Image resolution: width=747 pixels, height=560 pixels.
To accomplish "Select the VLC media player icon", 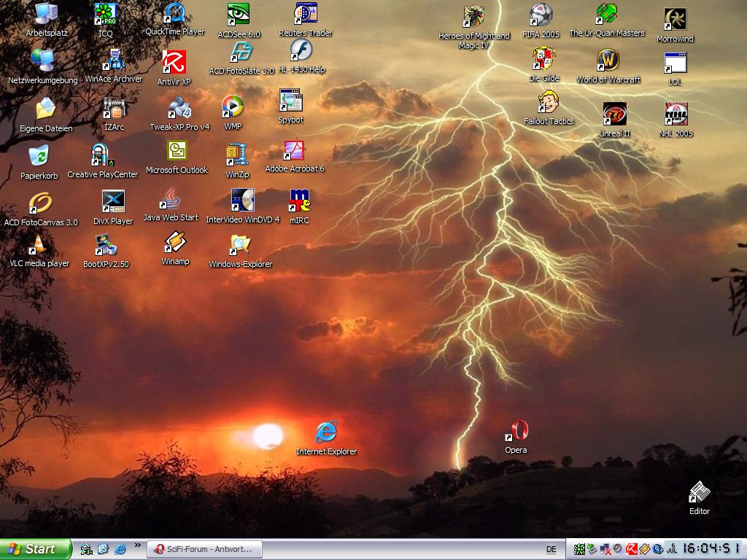I will [39, 246].
